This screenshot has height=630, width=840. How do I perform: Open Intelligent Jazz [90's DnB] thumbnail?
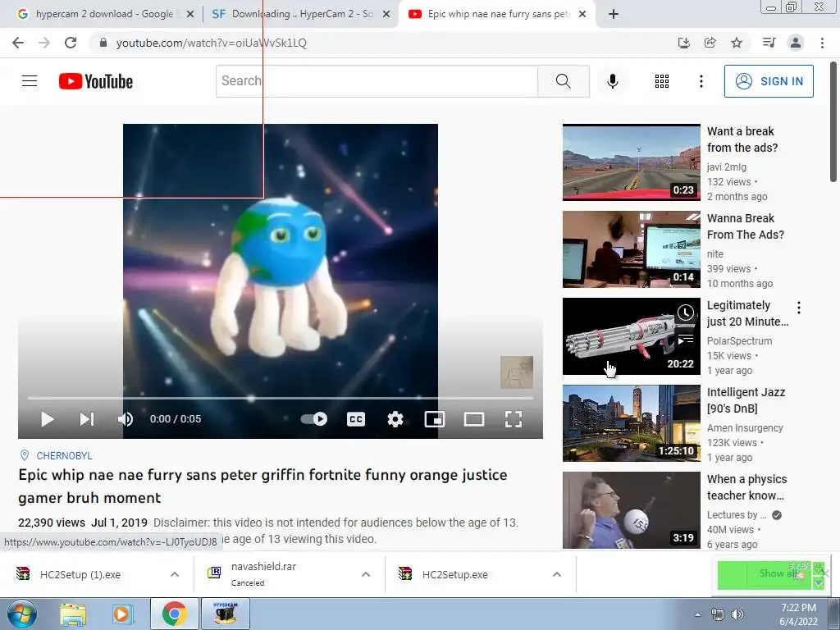pyautogui.click(x=632, y=423)
